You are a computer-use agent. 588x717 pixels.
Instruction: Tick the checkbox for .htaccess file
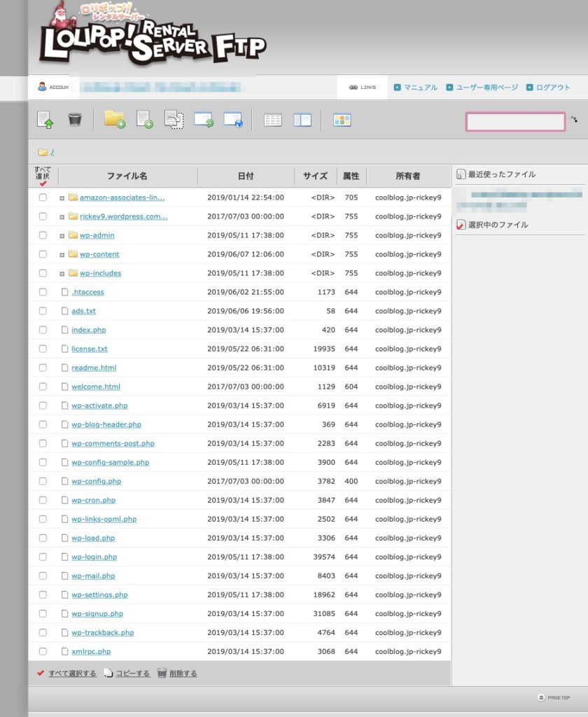pos(43,292)
